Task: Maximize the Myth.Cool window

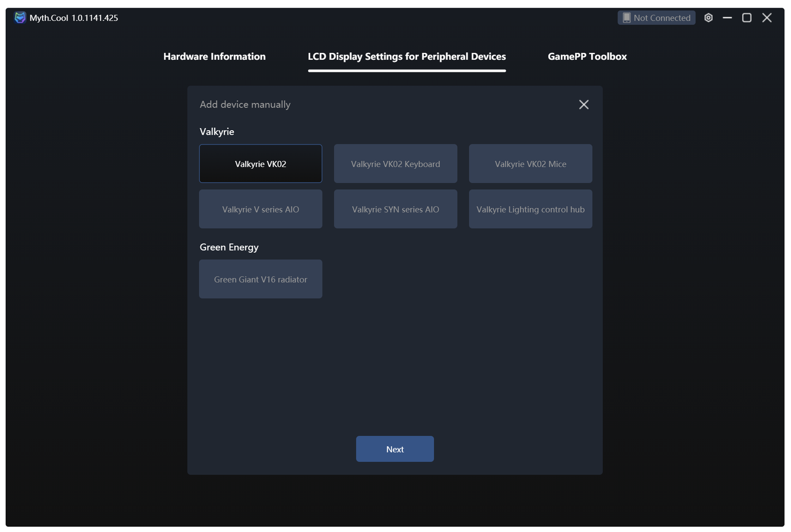Action: pos(747,17)
